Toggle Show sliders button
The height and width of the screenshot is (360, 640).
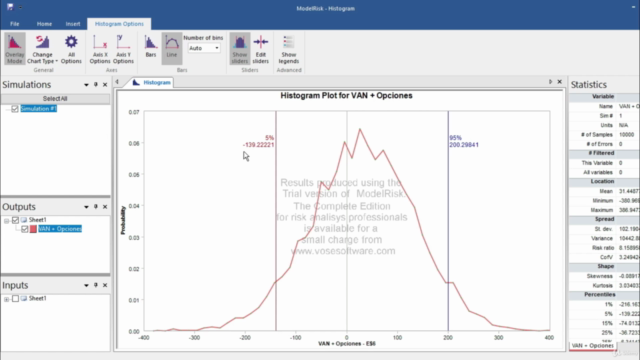pyautogui.click(x=240, y=49)
